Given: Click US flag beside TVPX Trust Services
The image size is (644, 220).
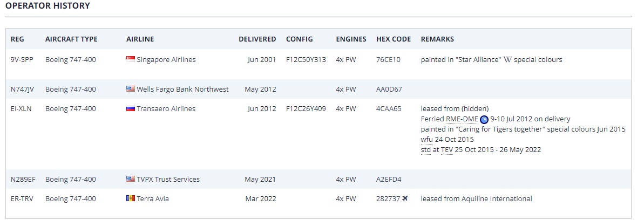Looking at the screenshot, I should [130, 179].
